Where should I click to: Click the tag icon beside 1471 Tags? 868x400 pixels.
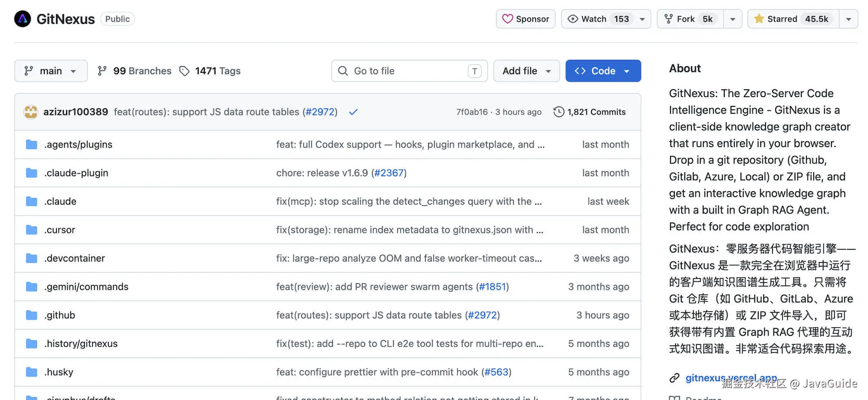point(184,71)
